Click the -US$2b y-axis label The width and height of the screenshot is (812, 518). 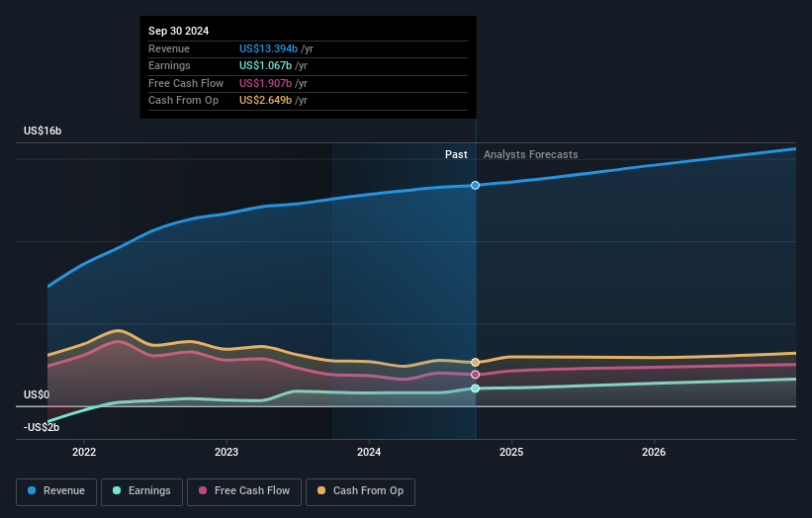[x=42, y=427]
